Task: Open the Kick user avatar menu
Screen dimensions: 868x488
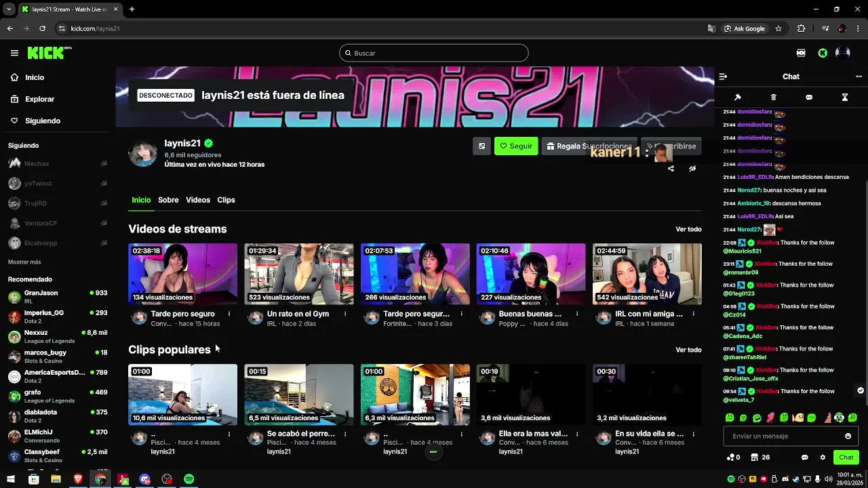Action: (843, 53)
